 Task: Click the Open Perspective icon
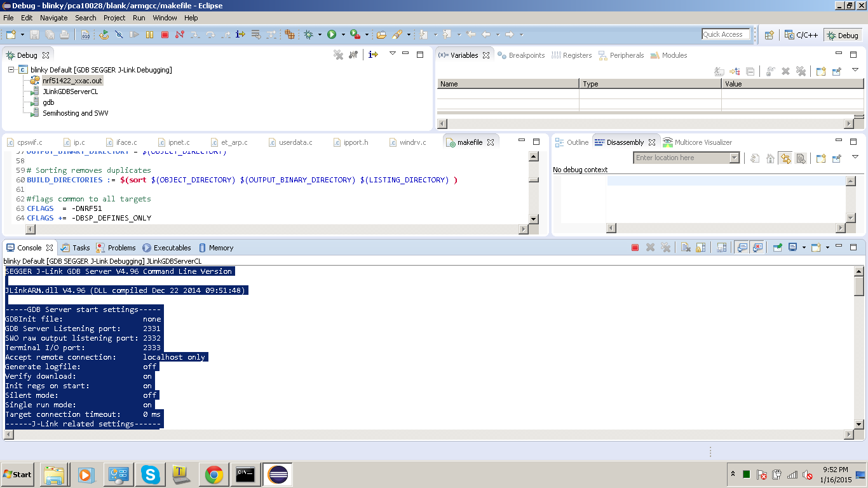pyautogui.click(x=769, y=35)
